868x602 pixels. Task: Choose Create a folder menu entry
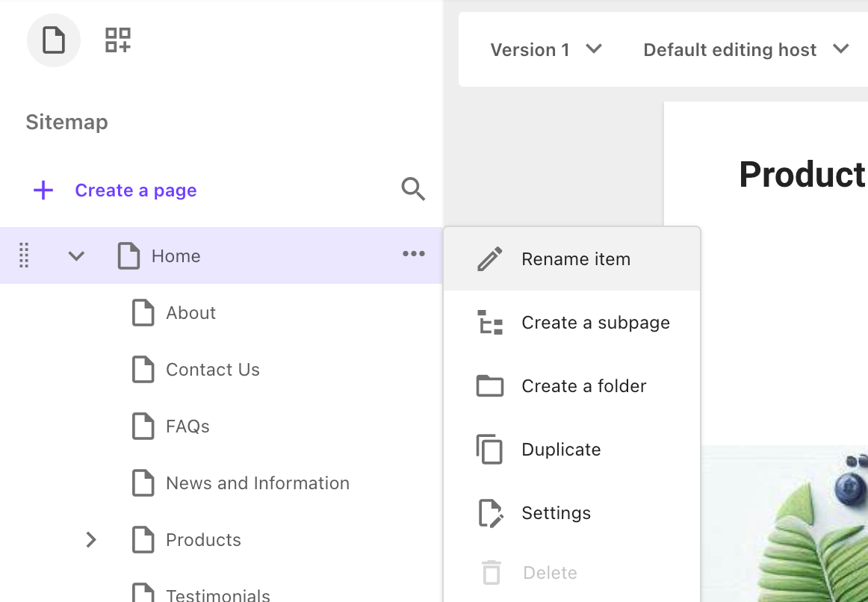pos(572,385)
